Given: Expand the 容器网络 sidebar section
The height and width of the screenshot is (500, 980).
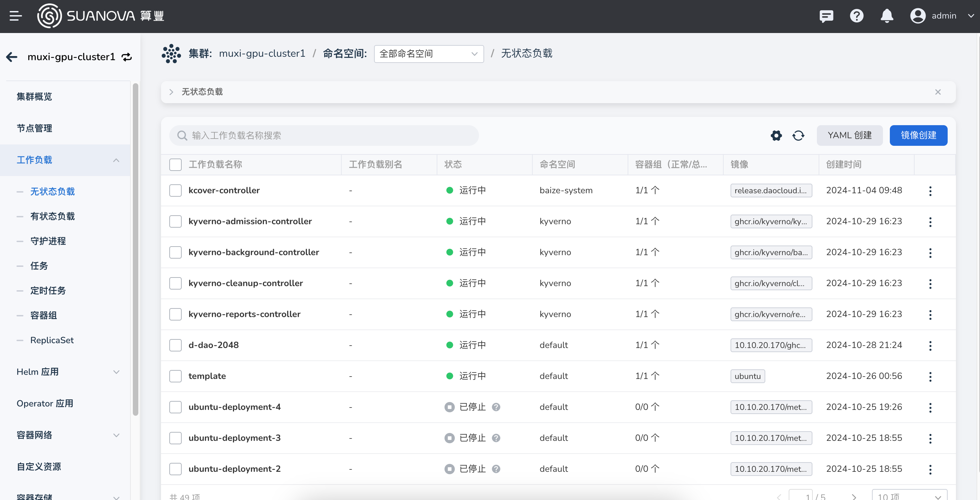Looking at the screenshot, I should pos(116,435).
